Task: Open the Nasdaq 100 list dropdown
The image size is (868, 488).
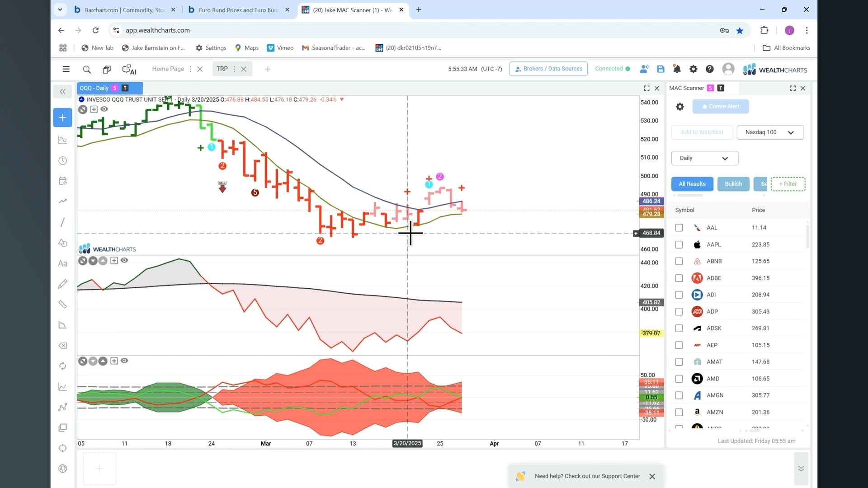Action: (x=770, y=132)
